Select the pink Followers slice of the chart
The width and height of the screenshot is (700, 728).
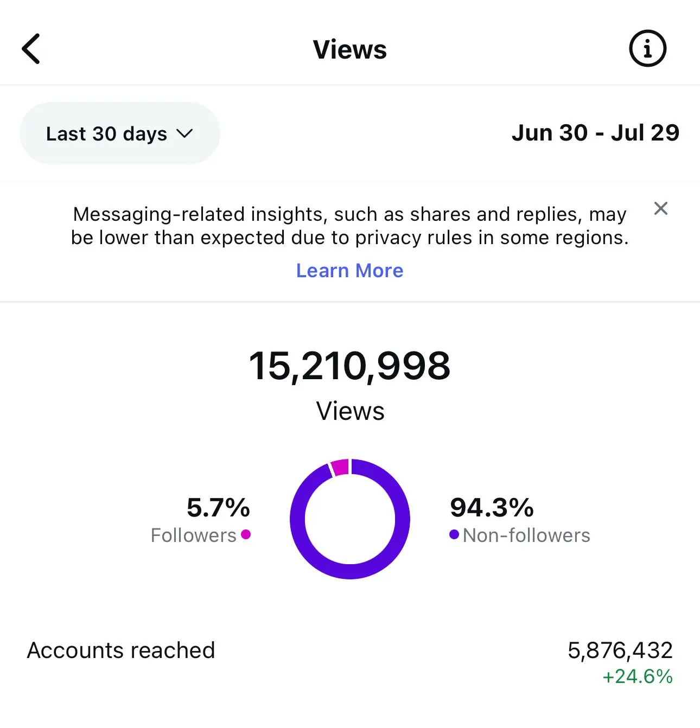click(x=340, y=468)
